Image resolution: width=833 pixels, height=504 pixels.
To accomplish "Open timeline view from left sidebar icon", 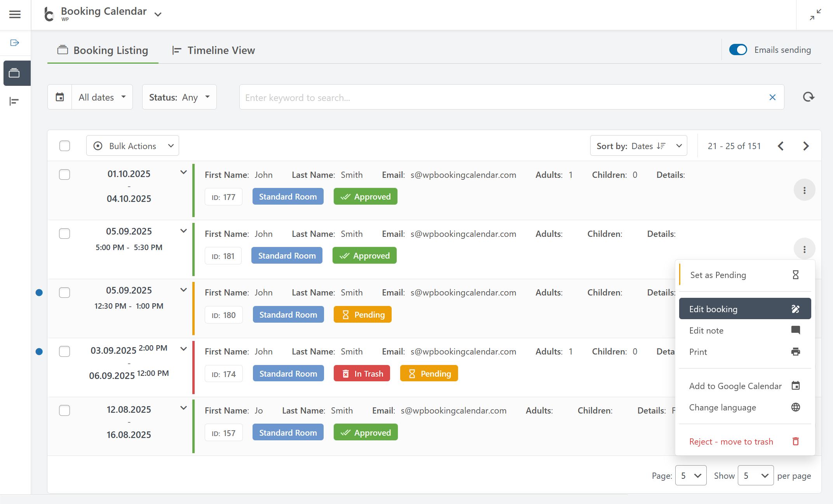I will [14, 101].
